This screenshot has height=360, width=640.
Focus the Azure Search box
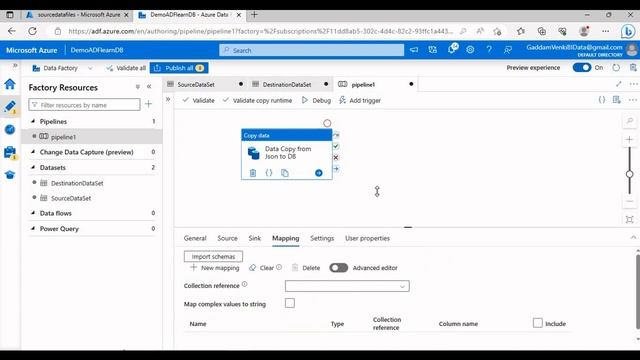(311, 50)
